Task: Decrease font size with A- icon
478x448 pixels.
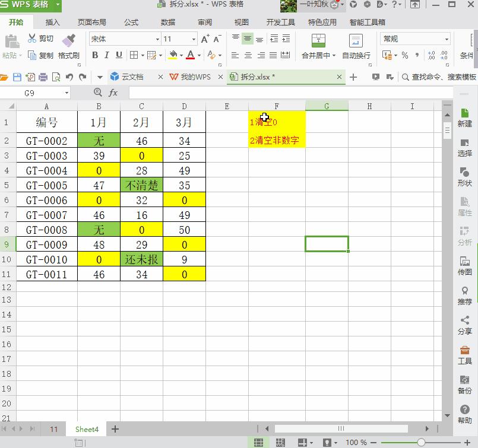Action: [x=217, y=39]
